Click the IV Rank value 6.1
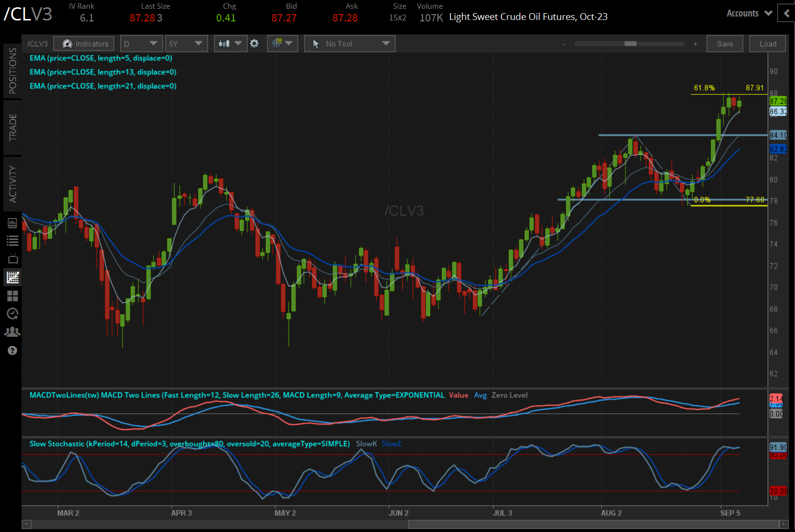Image resolution: width=795 pixels, height=532 pixels. pyautogui.click(x=87, y=18)
